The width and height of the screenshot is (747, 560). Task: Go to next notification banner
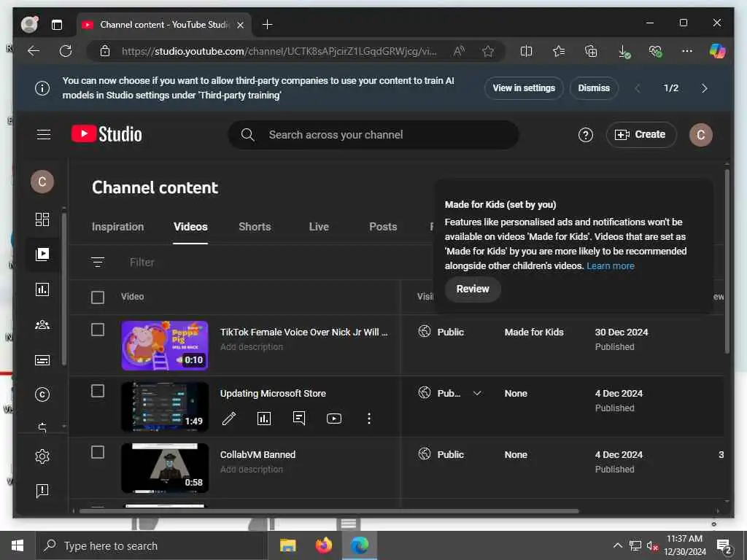click(704, 88)
